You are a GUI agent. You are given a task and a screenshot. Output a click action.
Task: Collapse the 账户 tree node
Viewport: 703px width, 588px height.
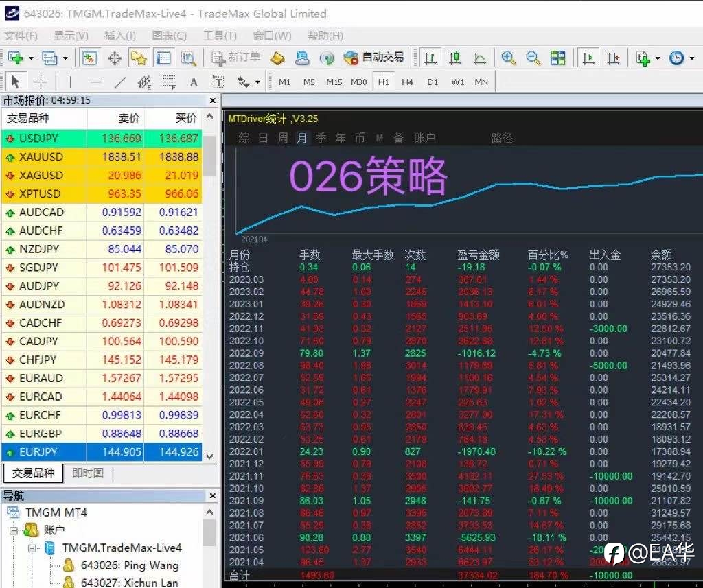(x=14, y=530)
